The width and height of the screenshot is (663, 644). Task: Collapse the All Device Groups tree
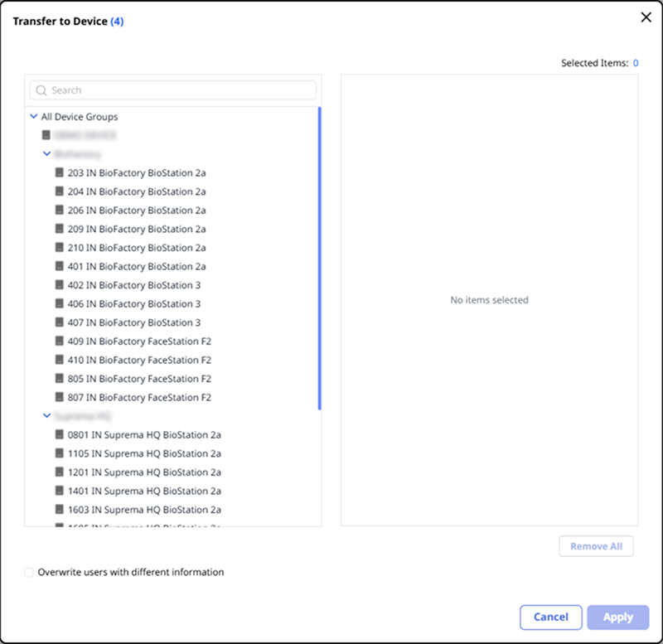tap(33, 117)
